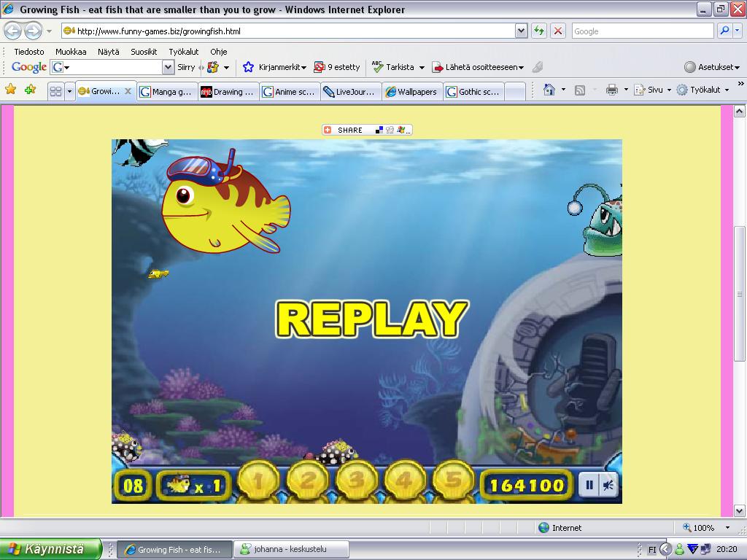Viewport: 747px width, 560px height.
Task: Open Kirjanmerkit bookmarks star menu
Action: [274, 67]
